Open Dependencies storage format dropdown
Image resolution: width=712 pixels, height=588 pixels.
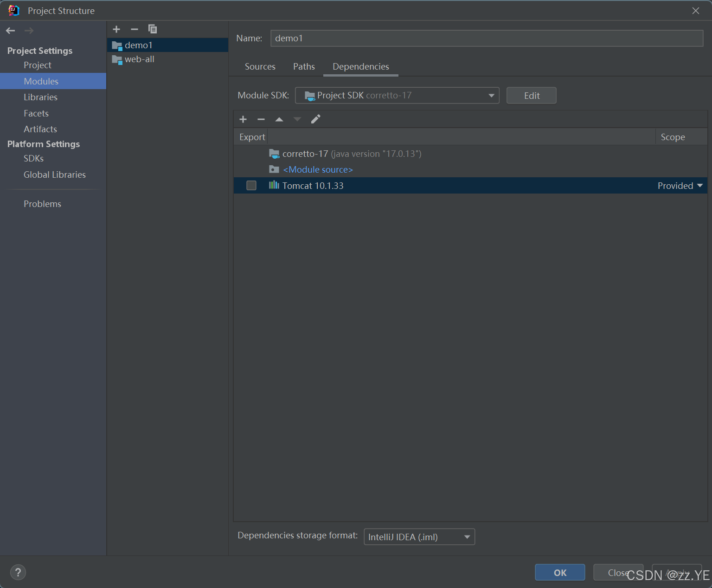pyautogui.click(x=419, y=537)
